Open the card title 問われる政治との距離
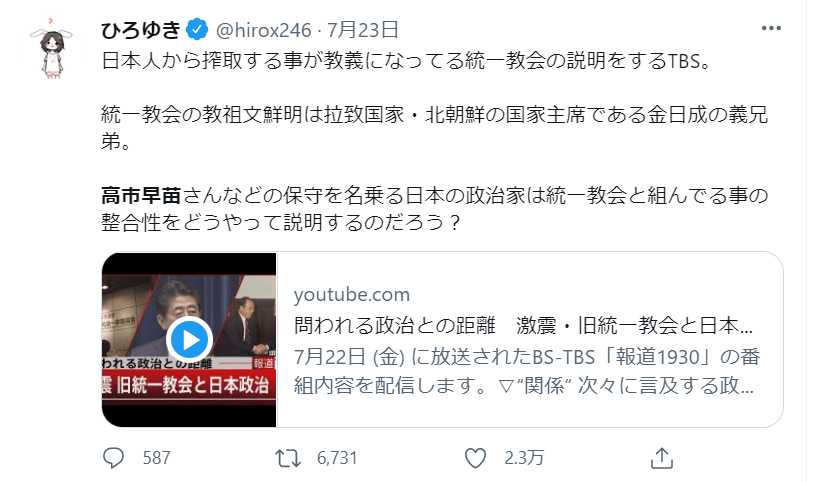This screenshot has height=482, width=828. pos(524,326)
